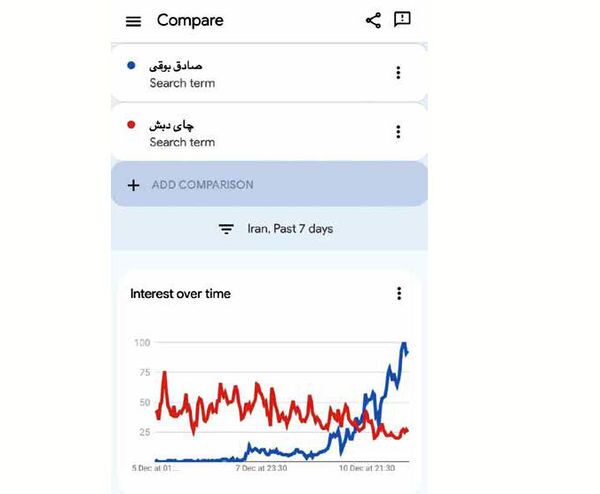Screen dimensions: 600x494
Task: Select the 10 Dec at 21:30 axis label
Action: (x=364, y=467)
